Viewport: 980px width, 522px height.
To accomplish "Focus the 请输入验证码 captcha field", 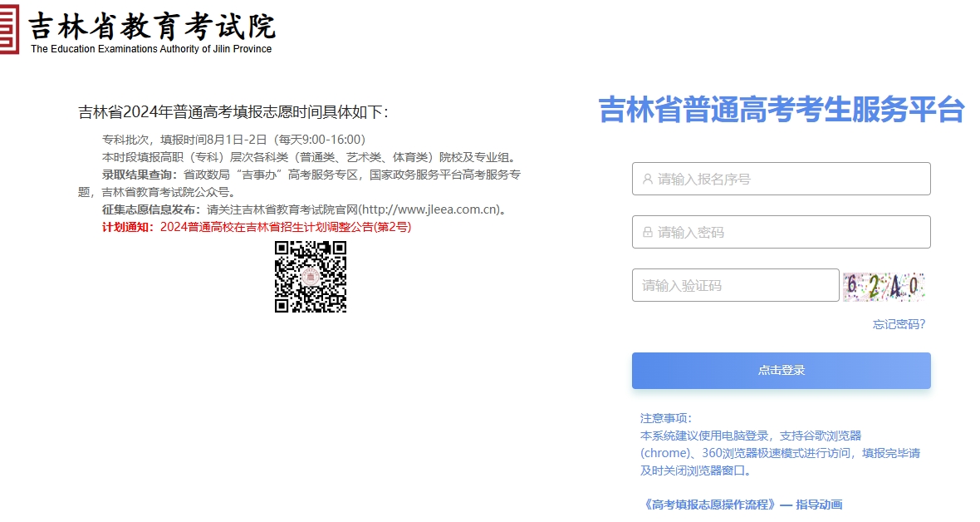I will (735, 285).
